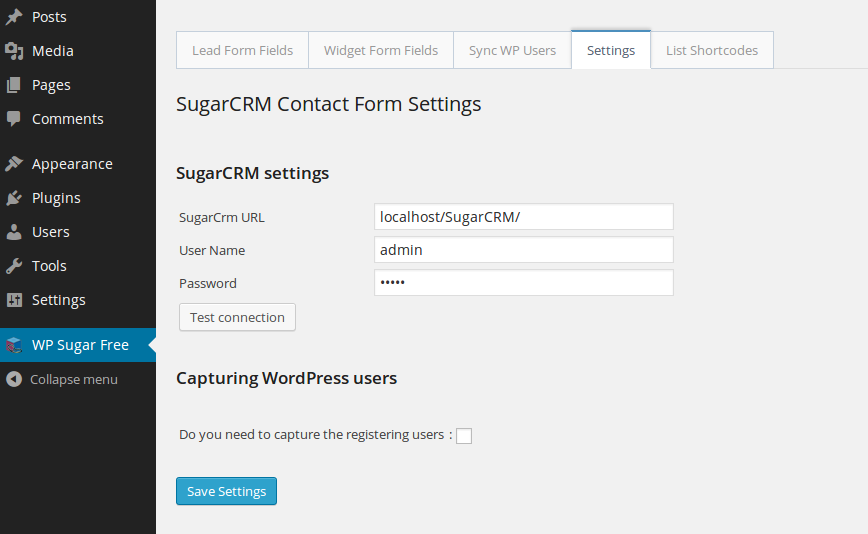Focus the SugarCrm URL input field
Image resolution: width=868 pixels, height=534 pixels.
coord(524,216)
